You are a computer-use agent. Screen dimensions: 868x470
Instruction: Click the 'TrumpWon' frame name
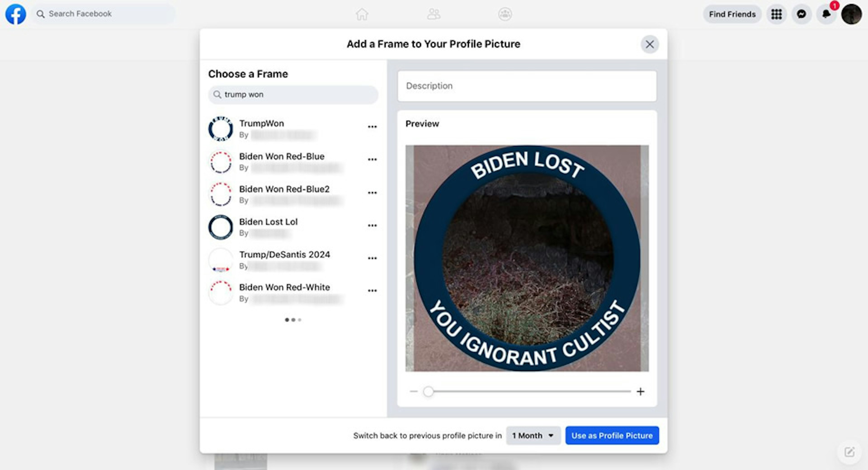click(262, 124)
